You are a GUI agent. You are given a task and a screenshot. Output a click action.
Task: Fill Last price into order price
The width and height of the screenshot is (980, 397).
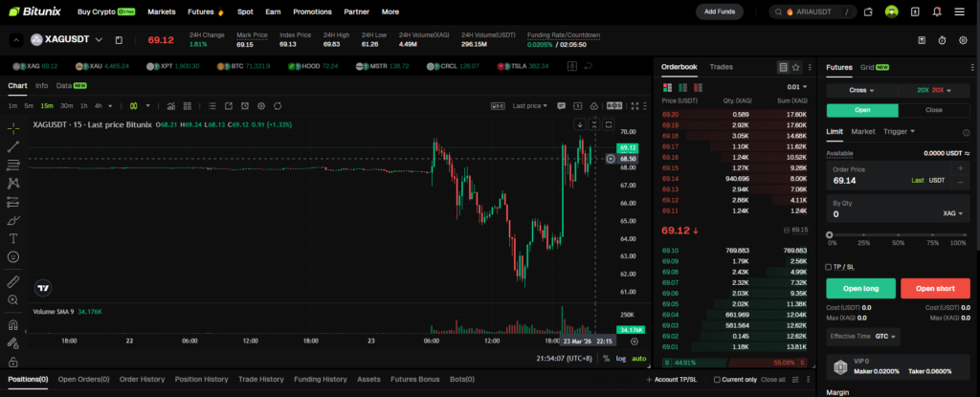(x=918, y=181)
